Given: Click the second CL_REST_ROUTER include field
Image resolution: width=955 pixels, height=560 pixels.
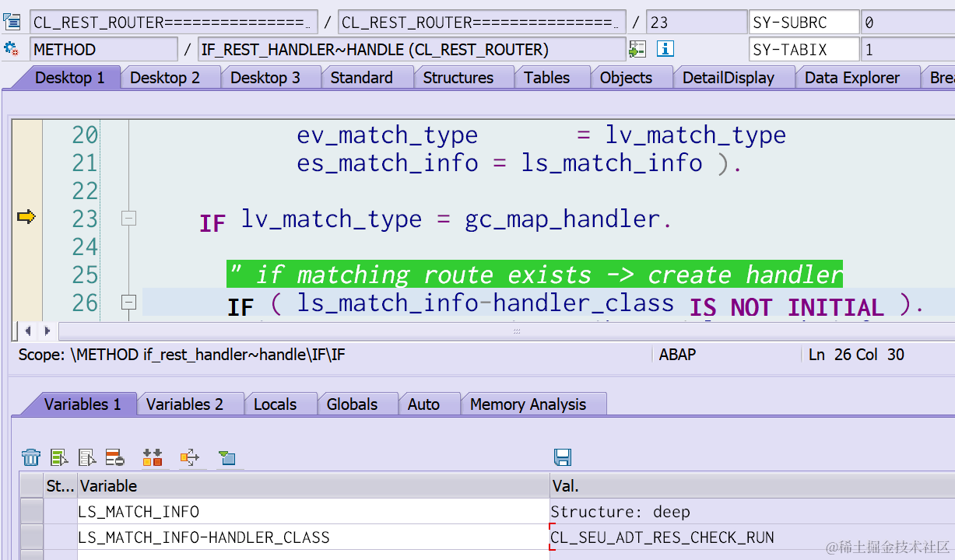Looking at the screenshot, I should (x=482, y=22).
